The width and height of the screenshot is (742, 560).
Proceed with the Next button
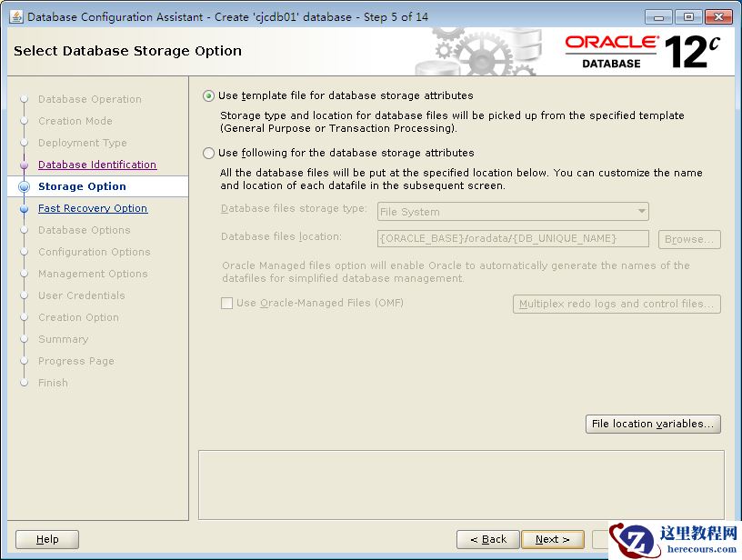click(553, 539)
